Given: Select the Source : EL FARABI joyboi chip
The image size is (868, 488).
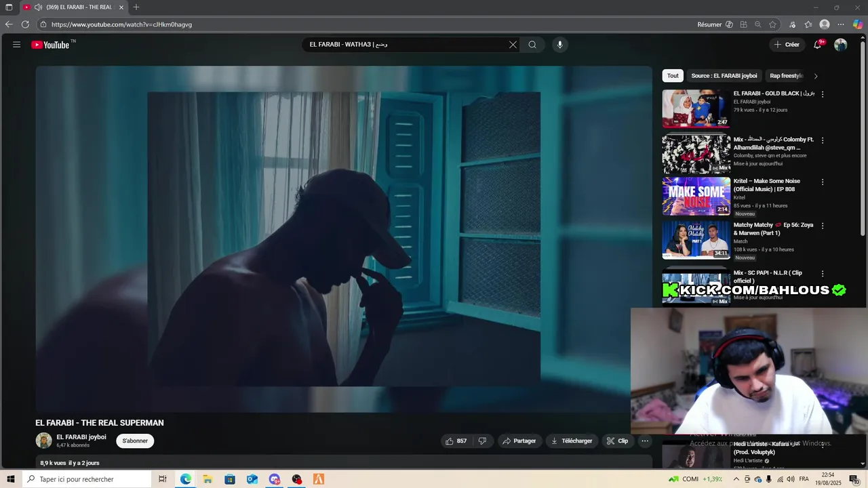Looking at the screenshot, I should (x=724, y=76).
